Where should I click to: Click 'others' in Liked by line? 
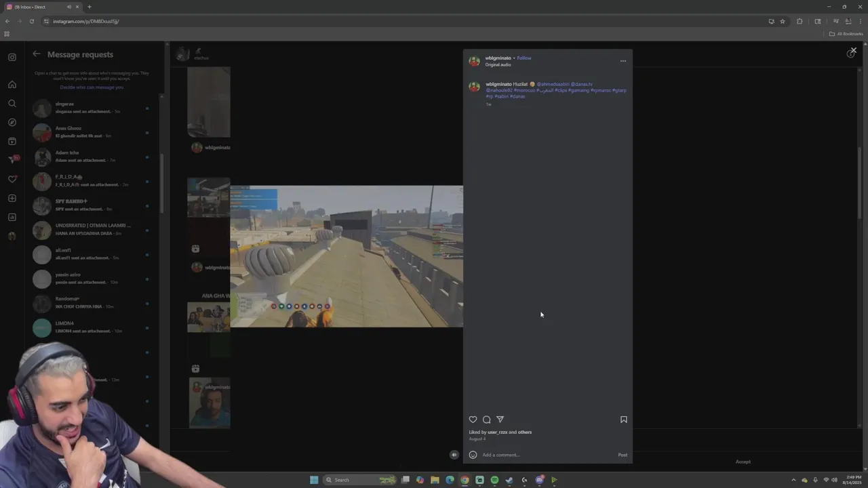(x=525, y=432)
